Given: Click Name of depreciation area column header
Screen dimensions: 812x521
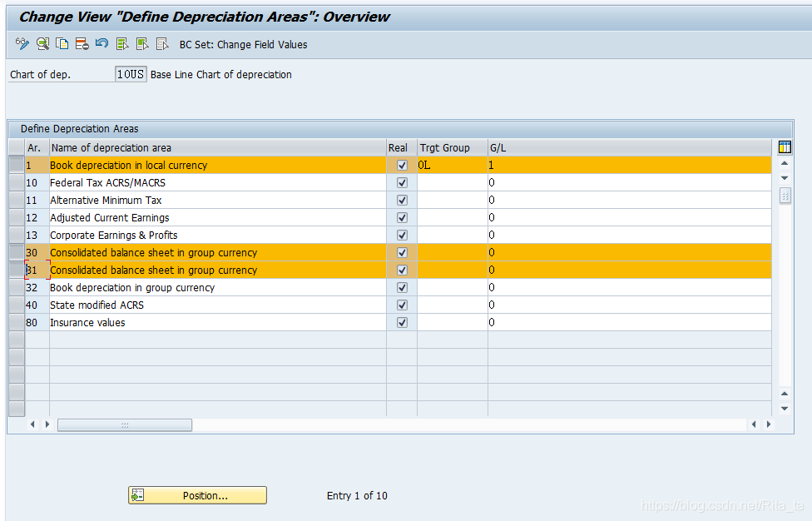Looking at the screenshot, I should pos(218,147).
